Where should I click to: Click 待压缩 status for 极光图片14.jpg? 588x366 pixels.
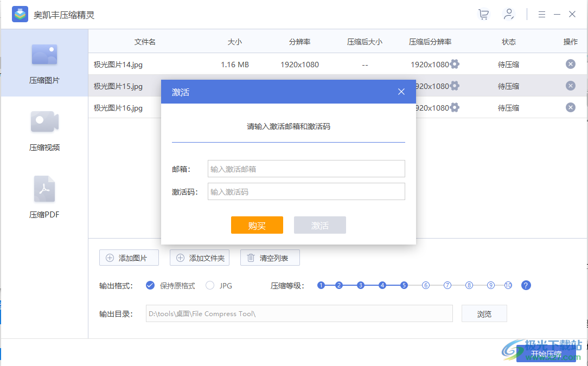(508, 65)
